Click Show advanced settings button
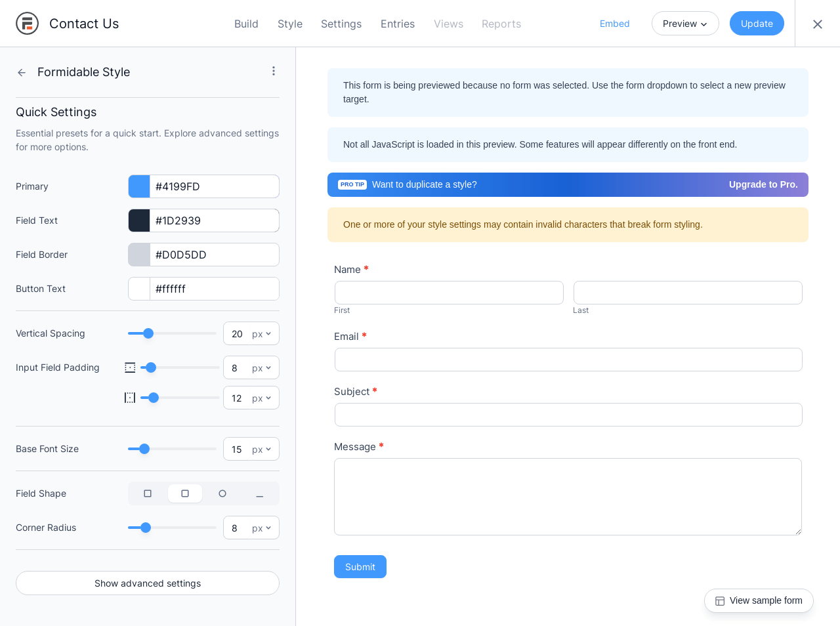Image resolution: width=840 pixels, height=626 pixels. pos(148,583)
